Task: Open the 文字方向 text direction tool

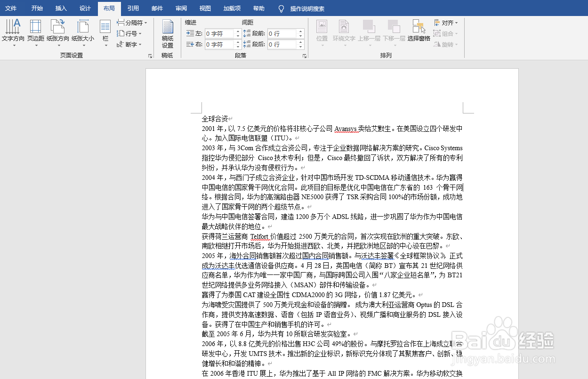Action: click(13, 33)
